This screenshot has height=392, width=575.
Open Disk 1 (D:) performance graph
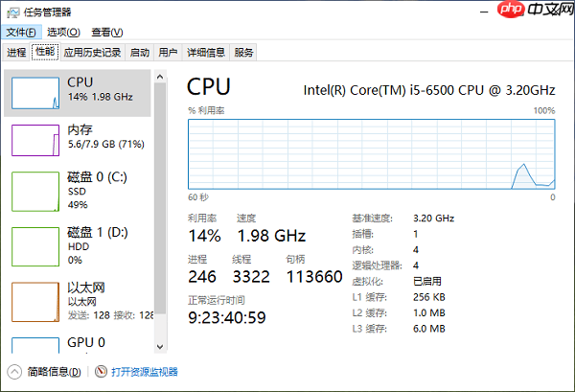35,246
